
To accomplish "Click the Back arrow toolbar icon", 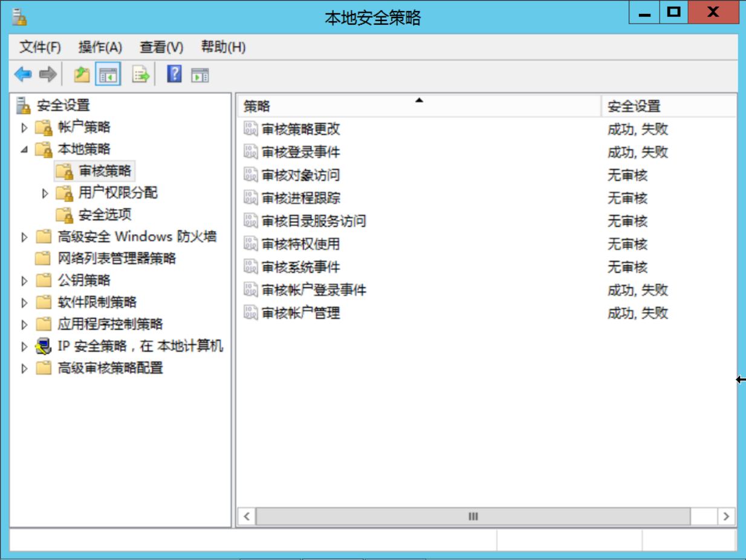I will 23,75.
